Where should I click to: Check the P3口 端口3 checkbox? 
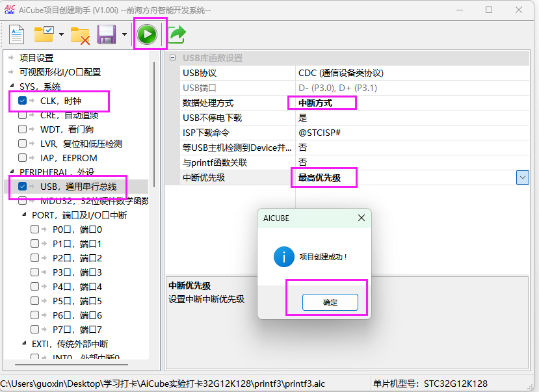pyautogui.click(x=34, y=272)
